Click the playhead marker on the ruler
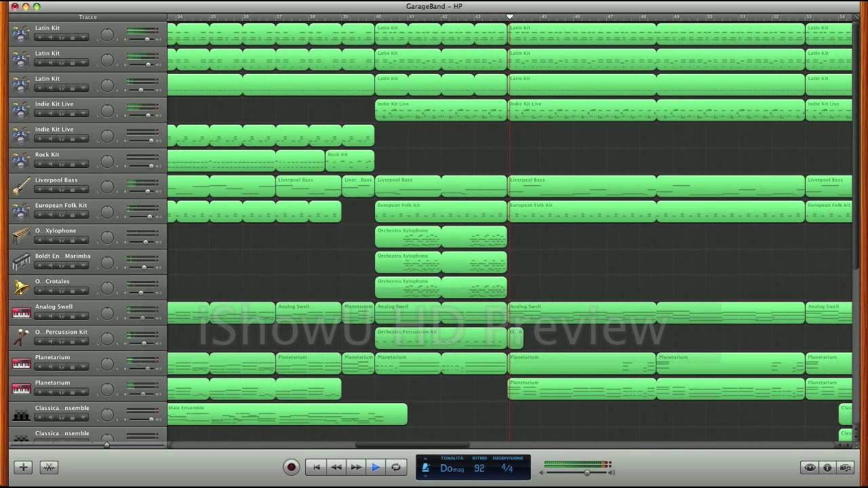This screenshot has width=868, height=488. click(509, 17)
